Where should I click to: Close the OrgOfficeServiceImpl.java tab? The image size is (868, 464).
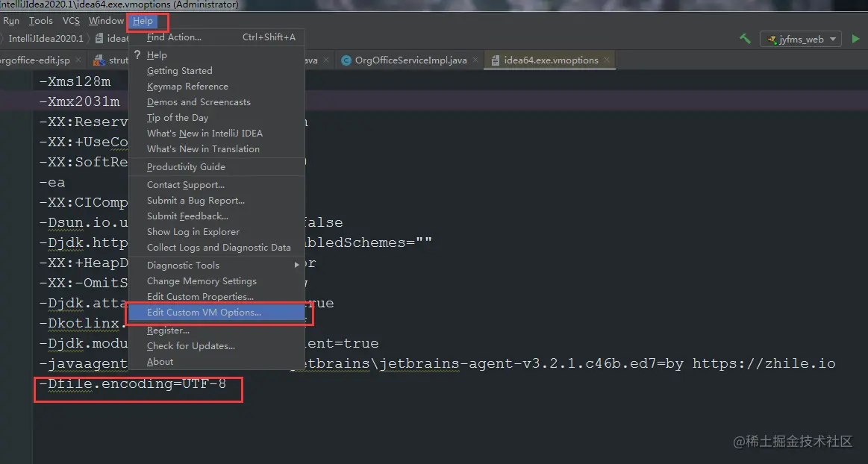(475, 60)
